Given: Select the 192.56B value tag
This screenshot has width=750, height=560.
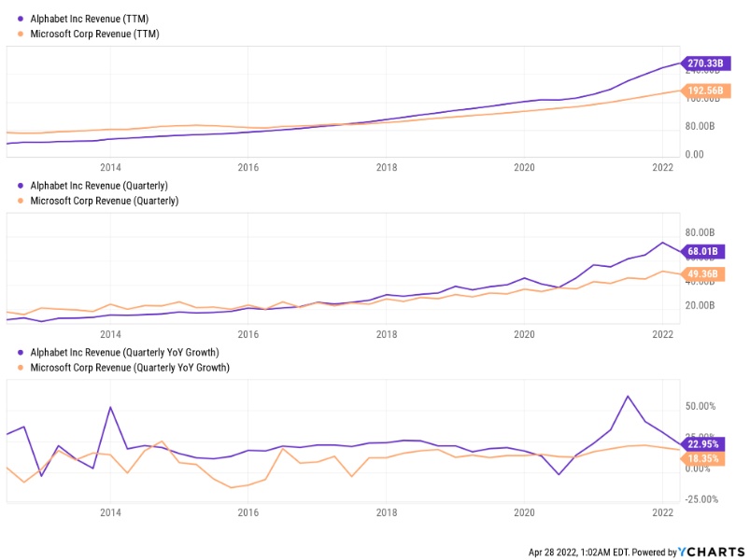Looking at the screenshot, I should [x=706, y=91].
